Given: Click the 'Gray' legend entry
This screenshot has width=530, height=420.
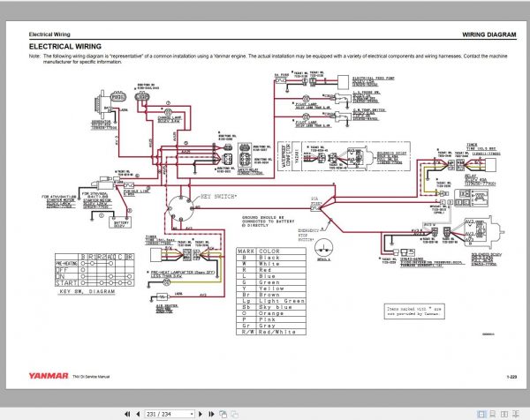Looking at the screenshot, I should coord(267,326).
